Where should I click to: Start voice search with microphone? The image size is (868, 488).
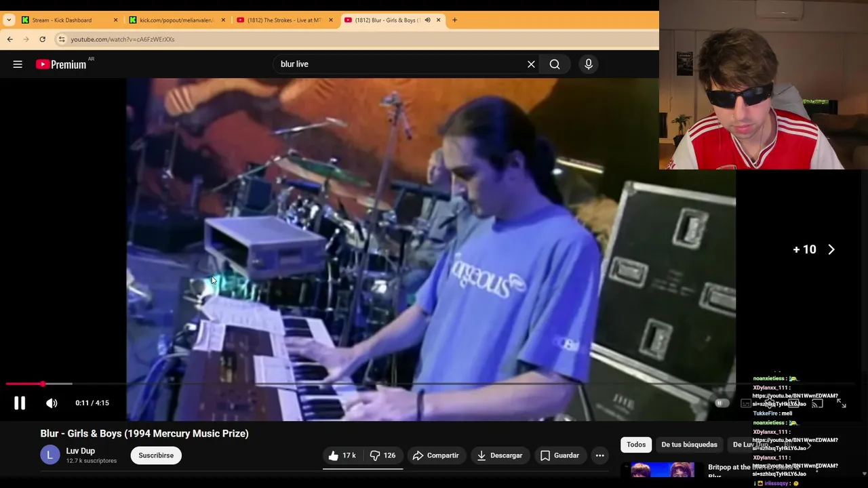point(589,64)
